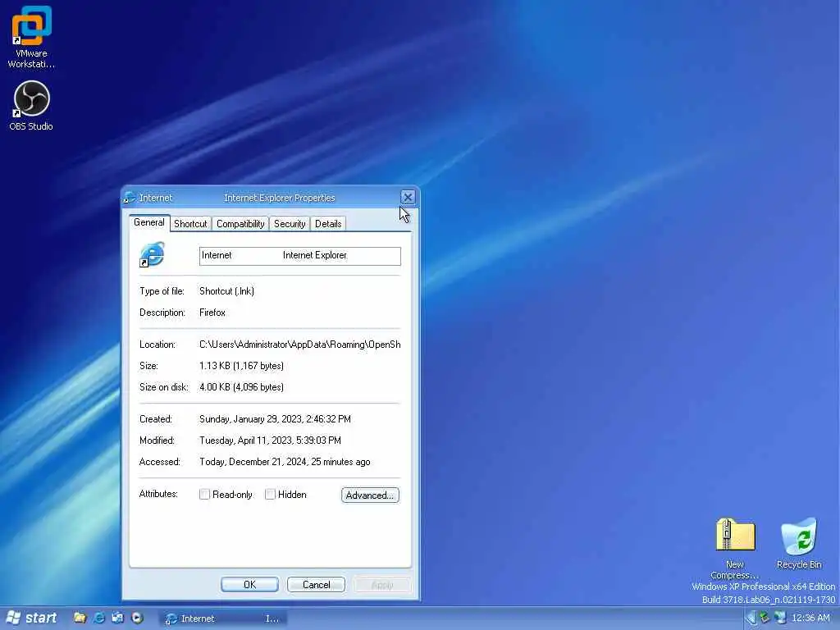
Task: Click the 'Attributes:' label
Action: [x=158, y=493]
